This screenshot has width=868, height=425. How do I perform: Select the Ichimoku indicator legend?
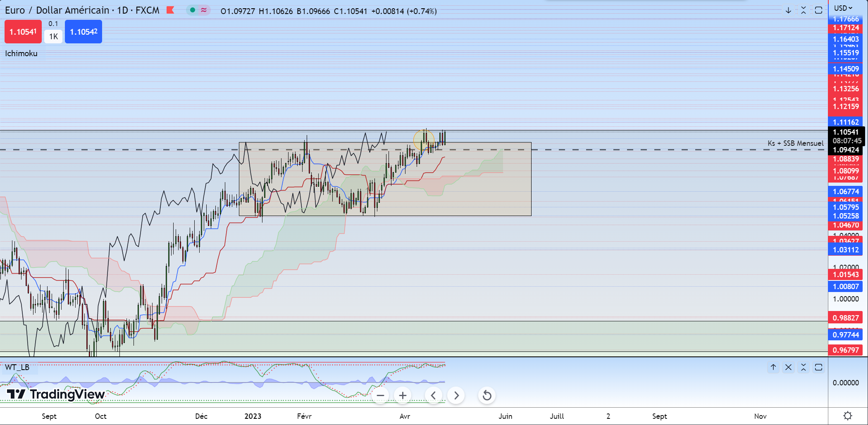coord(21,53)
